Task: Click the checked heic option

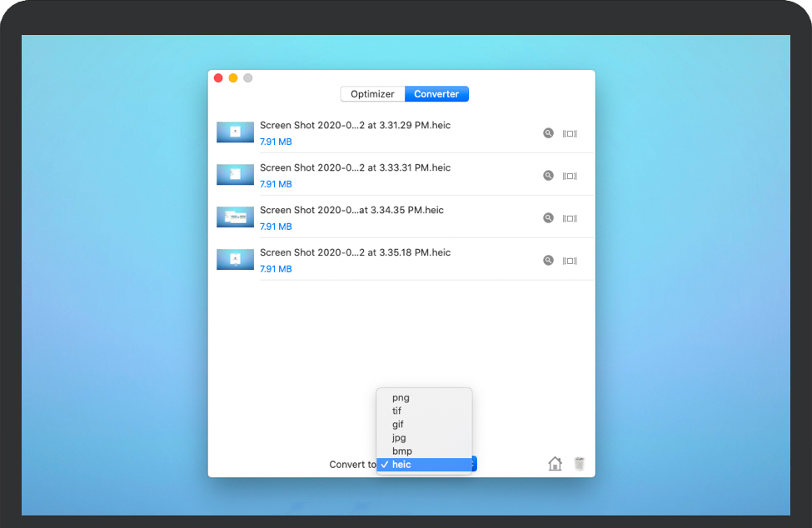Action: coord(401,465)
